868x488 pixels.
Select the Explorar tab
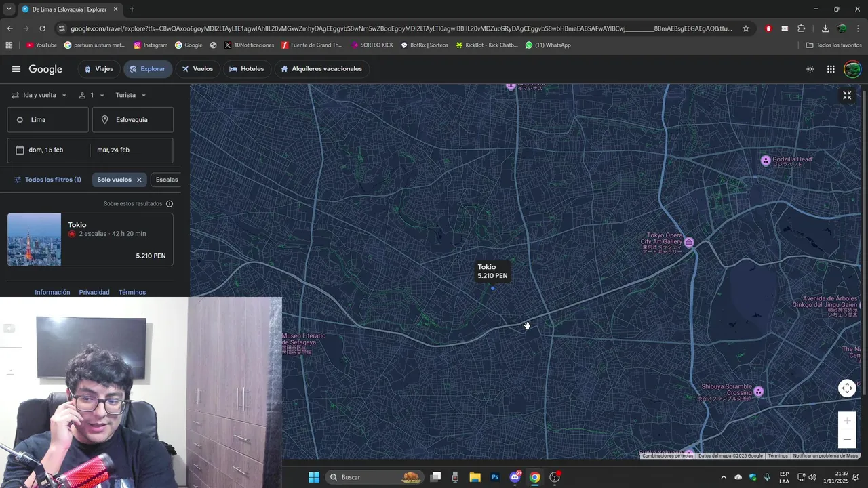tap(148, 69)
